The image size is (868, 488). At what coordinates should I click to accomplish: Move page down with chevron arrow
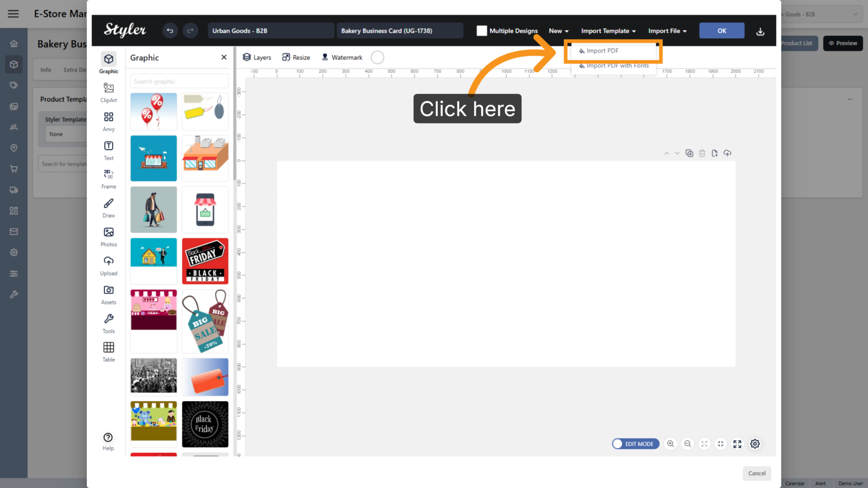pos(677,153)
